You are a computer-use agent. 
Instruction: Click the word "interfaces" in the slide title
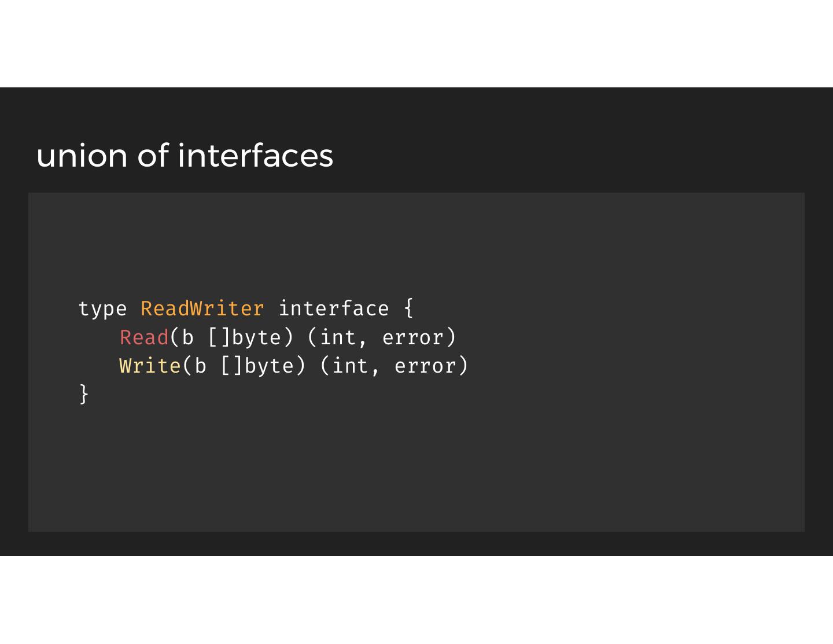tap(255, 156)
